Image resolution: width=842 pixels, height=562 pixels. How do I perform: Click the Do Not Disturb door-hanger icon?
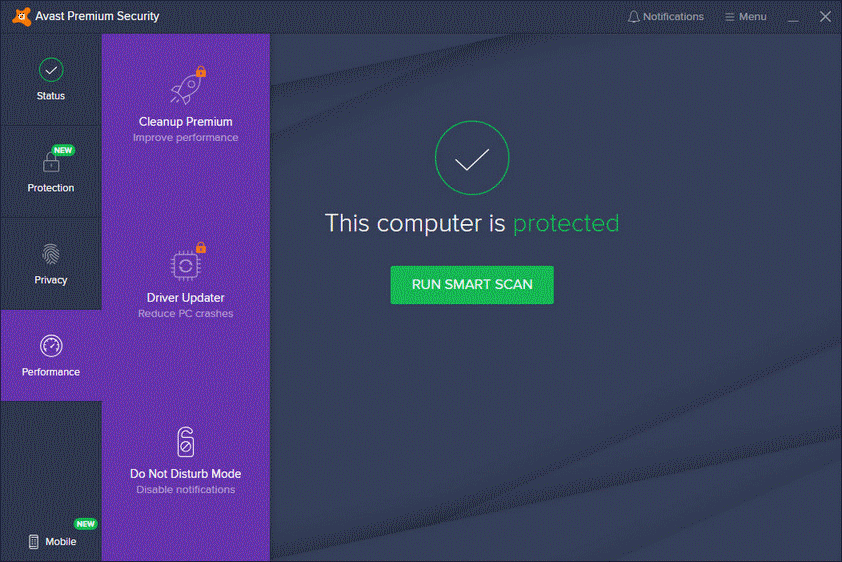point(186,442)
